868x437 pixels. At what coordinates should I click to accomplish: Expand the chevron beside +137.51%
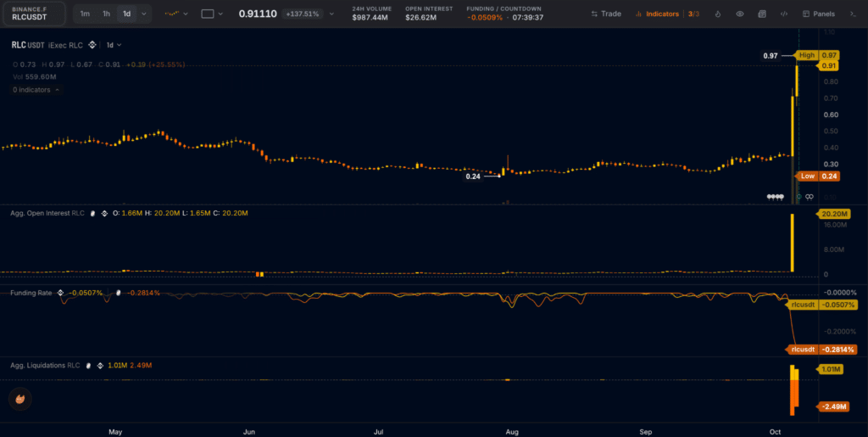[x=331, y=14]
